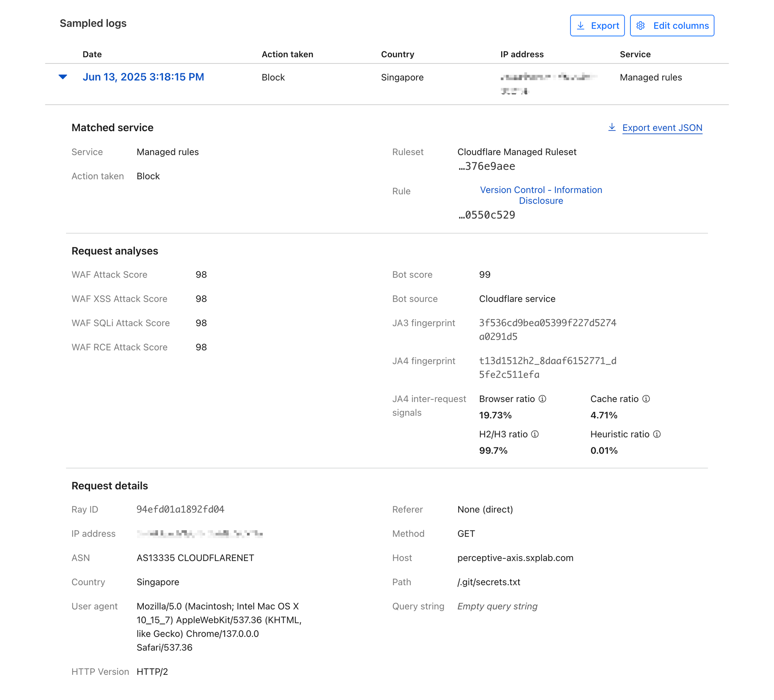Viewport: 774px width, 700px height.
Task: Select the Ray ID value 94efd01a1892fd04
Action: click(x=180, y=509)
